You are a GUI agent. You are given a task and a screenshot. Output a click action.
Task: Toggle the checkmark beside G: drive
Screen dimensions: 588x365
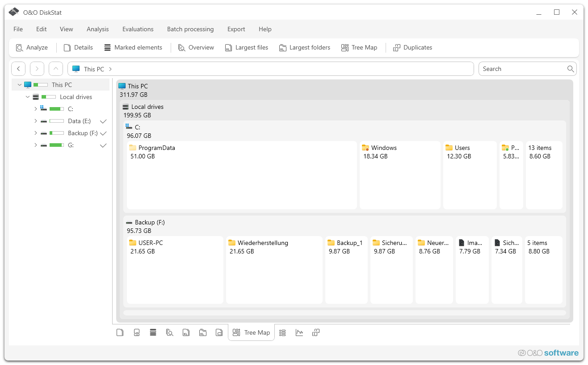tap(103, 145)
